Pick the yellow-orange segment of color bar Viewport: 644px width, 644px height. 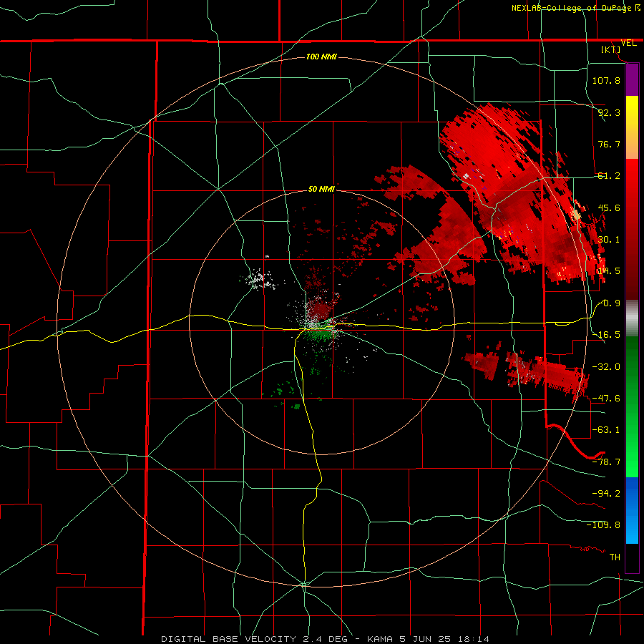[x=632, y=128]
